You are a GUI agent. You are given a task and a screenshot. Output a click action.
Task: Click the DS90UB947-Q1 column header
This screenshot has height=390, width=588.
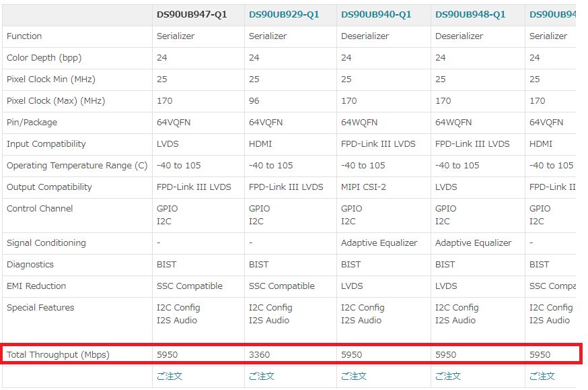[x=192, y=15]
